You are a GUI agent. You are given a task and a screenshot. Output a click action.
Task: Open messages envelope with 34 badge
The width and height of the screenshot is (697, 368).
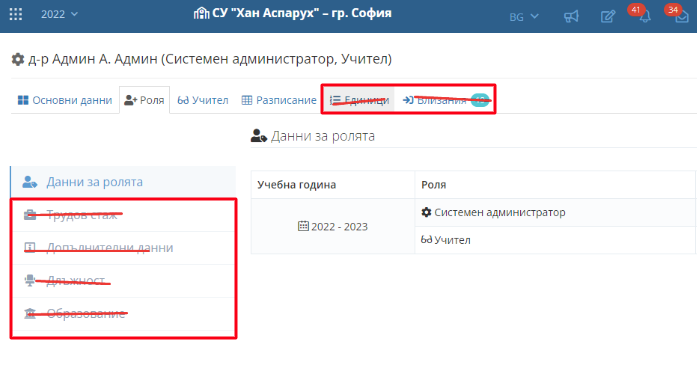pos(681,17)
